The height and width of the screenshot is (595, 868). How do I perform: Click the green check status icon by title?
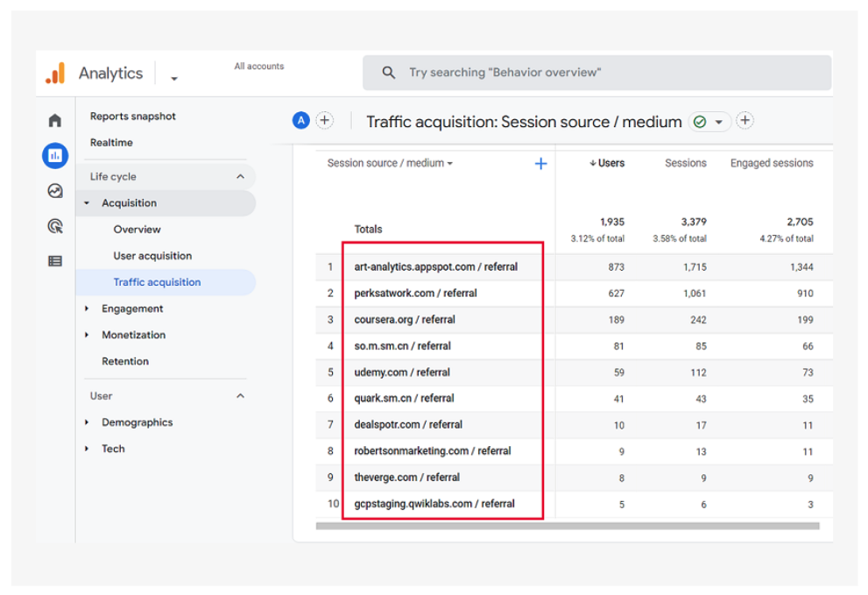[700, 121]
